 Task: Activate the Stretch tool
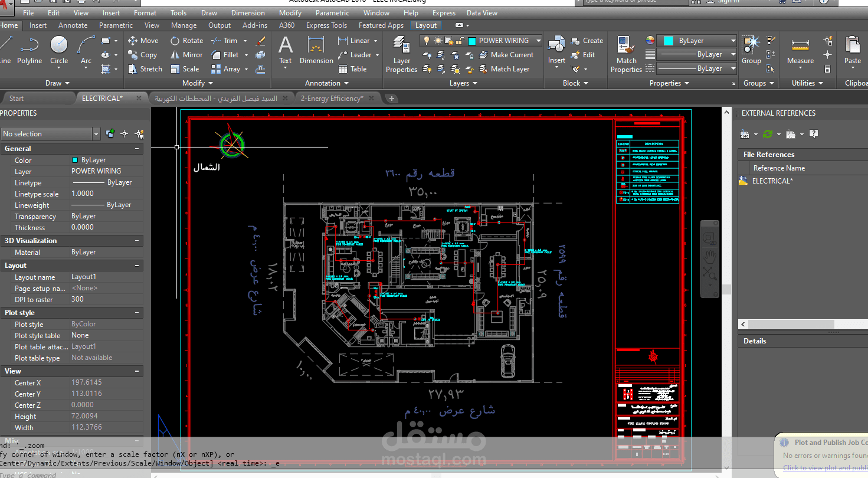tap(145, 69)
